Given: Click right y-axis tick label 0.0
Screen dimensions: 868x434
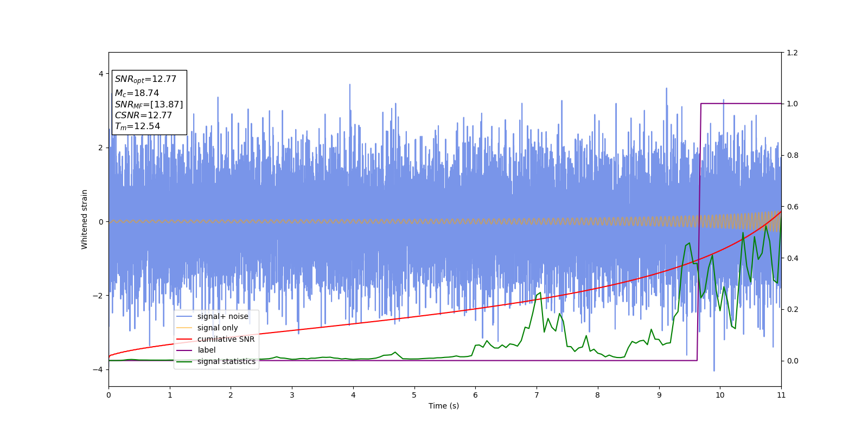Looking at the screenshot, I should (792, 361).
